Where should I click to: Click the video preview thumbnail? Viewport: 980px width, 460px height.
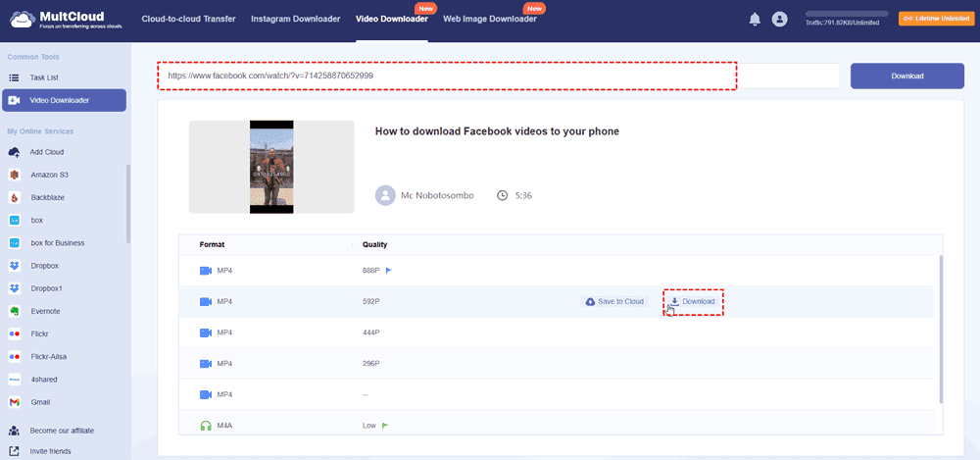271,167
